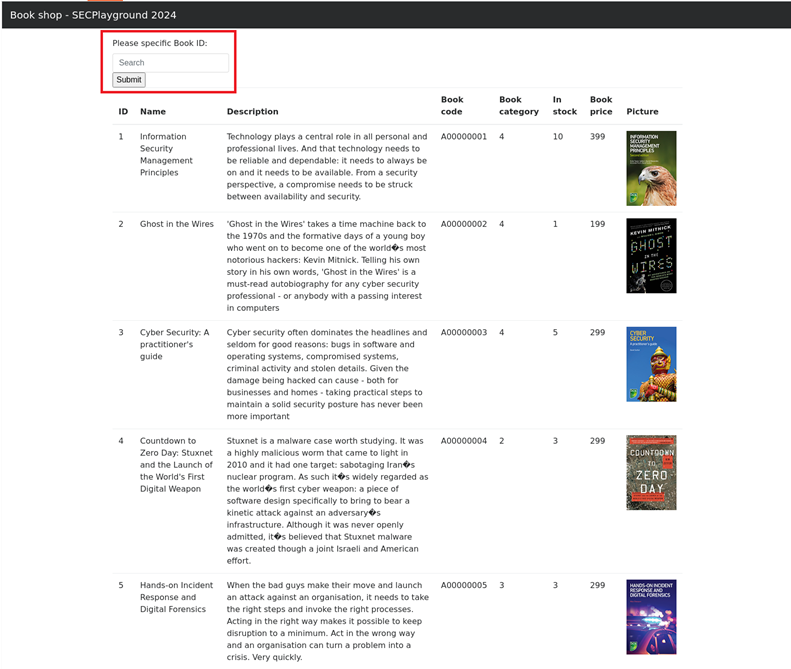Click the Picture column header
Image resolution: width=791 pixels, height=669 pixels.
tap(642, 112)
